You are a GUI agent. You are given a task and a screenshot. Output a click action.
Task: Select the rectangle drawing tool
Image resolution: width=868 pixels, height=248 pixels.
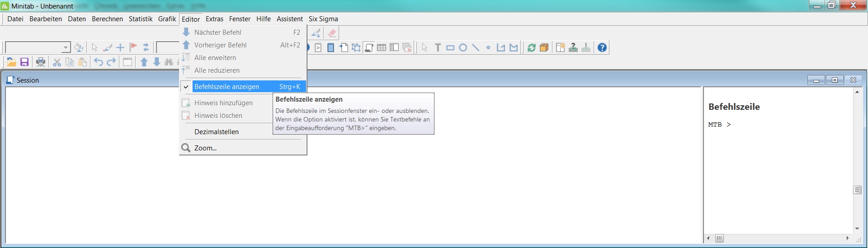pos(450,47)
